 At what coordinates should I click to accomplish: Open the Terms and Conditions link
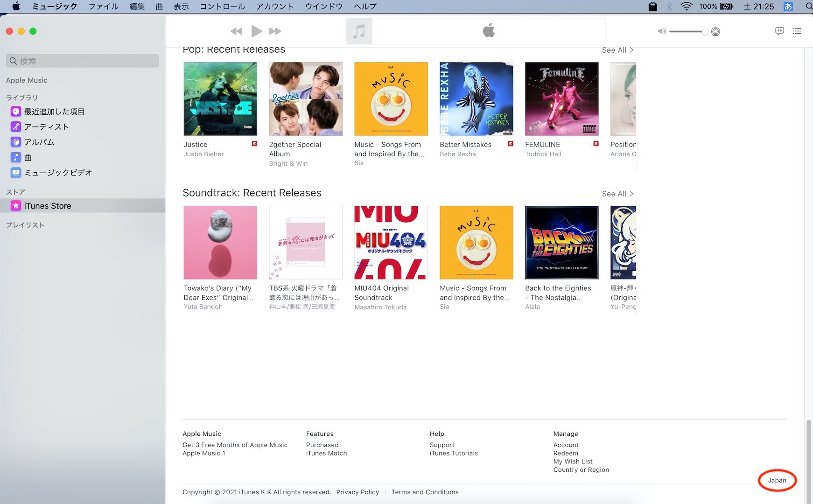[425, 492]
